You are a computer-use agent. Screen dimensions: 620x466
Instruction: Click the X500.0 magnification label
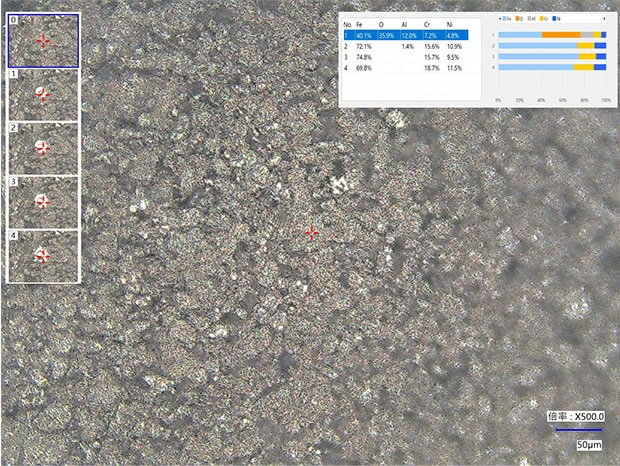576,417
